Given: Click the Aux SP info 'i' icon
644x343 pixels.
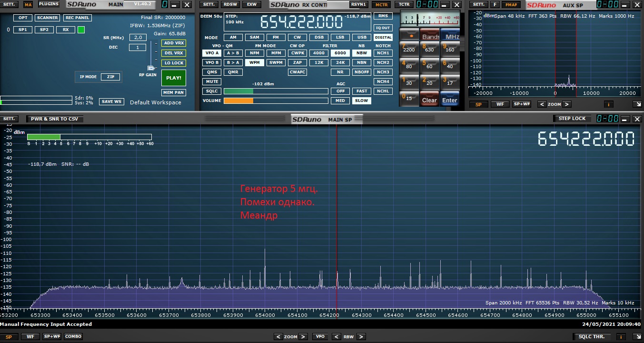Looking at the screenshot, I should [x=608, y=104].
